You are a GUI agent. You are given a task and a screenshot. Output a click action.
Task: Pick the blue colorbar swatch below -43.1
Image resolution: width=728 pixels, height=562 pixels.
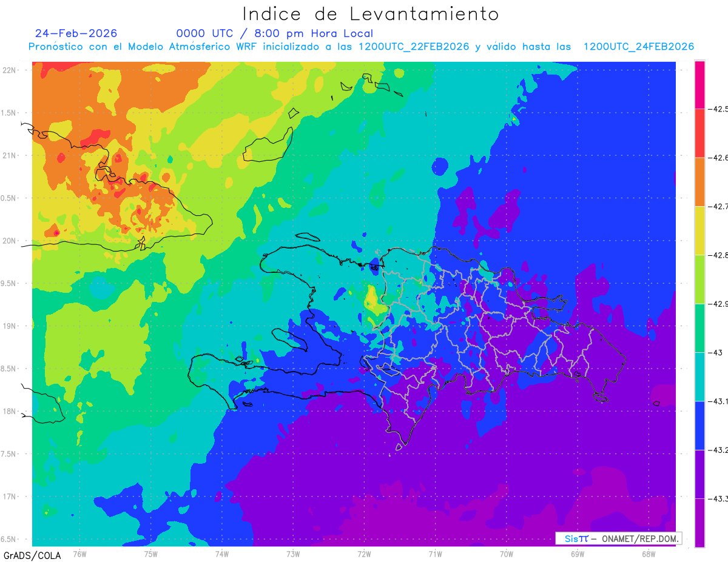click(699, 426)
